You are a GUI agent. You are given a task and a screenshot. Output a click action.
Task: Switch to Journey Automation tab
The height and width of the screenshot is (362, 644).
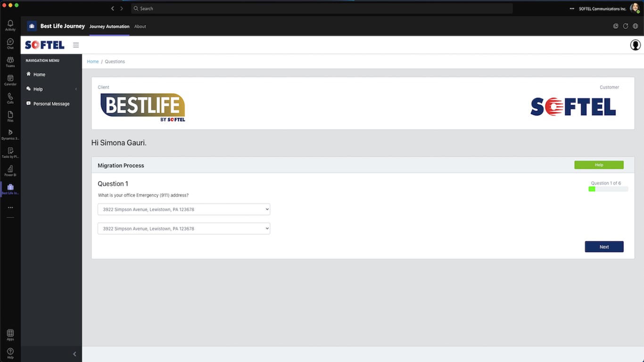[109, 26]
